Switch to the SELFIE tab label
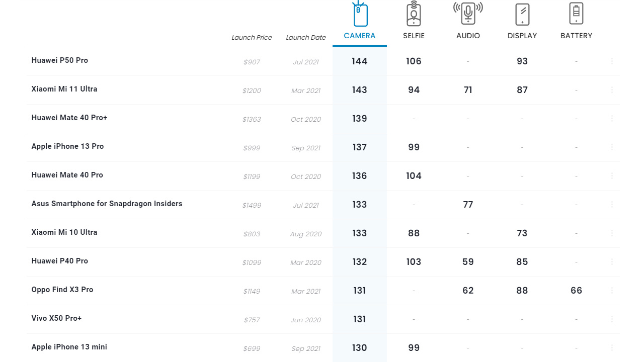 414,36
